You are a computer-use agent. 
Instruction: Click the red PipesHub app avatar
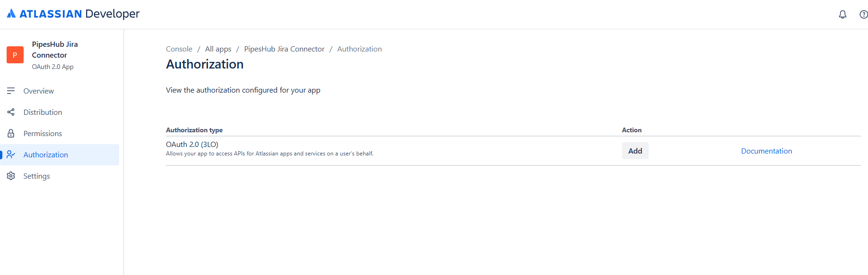pyautogui.click(x=15, y=55)
